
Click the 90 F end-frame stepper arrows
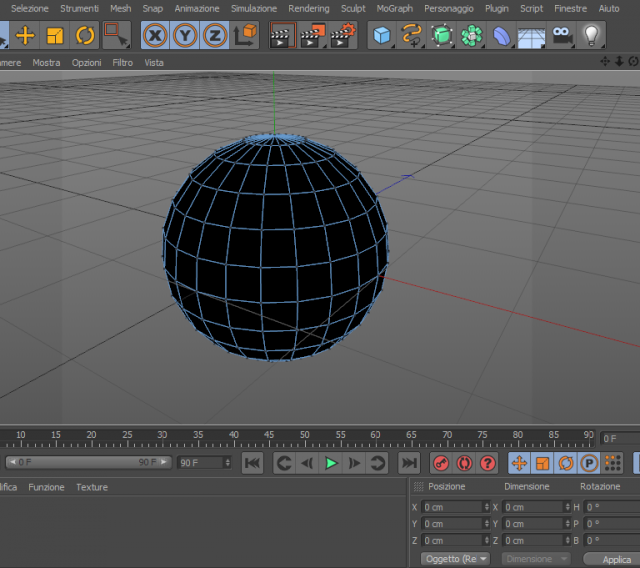(228, 463)
